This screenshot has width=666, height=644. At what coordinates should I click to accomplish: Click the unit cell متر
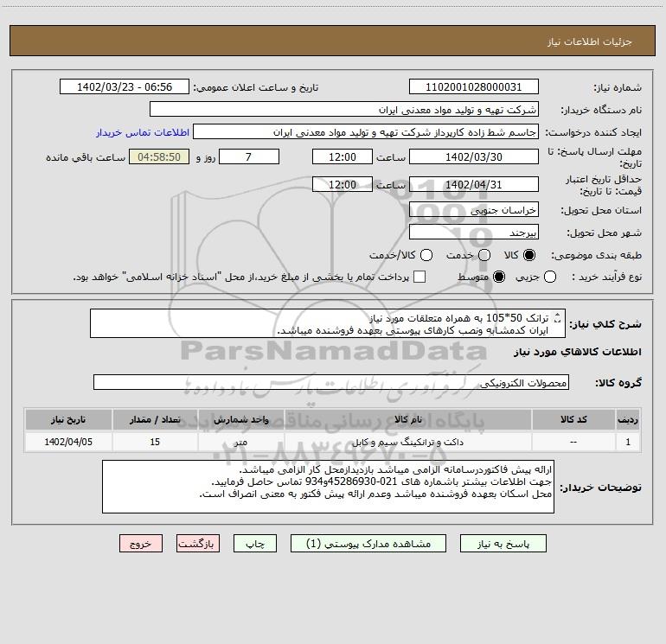tap(240, 442)
